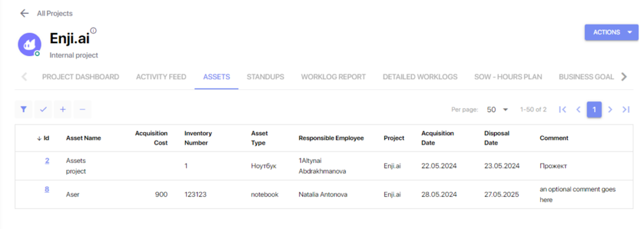The width and height of the screenshot is (644, 229).
Task: Switch to the Standups tab
Action: [265, 77]
